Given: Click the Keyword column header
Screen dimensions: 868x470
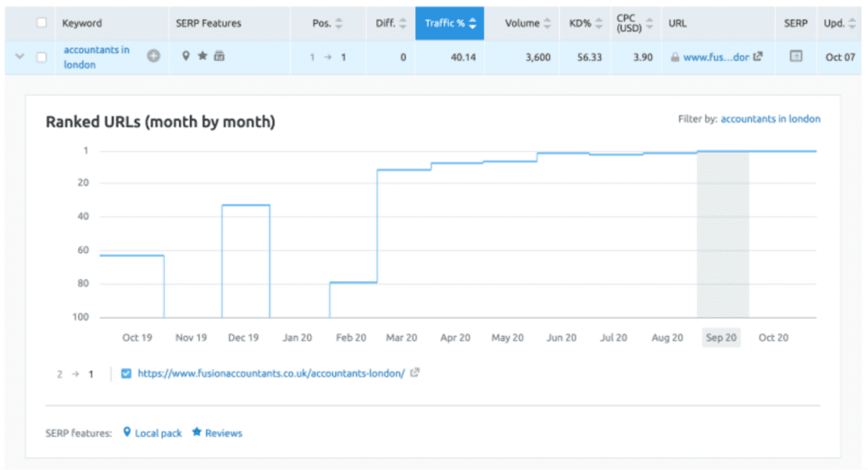Looking at the screenshot, I should [82, 23].
